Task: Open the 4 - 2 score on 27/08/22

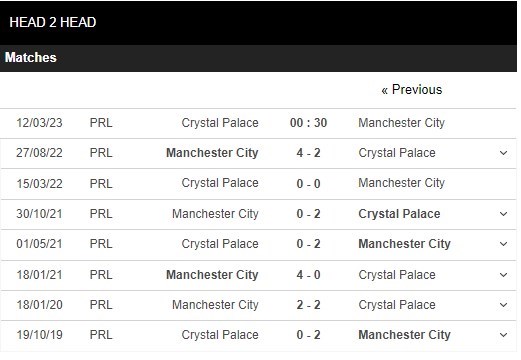Action: click(x=308, y=153)
